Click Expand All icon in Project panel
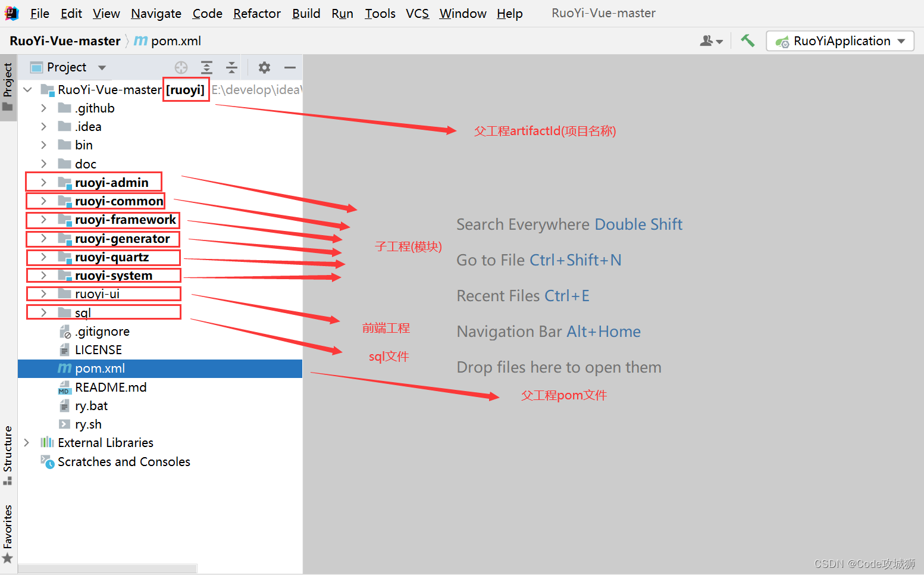Viewport: 924px width, 575px height. click(x=206, y=67)
